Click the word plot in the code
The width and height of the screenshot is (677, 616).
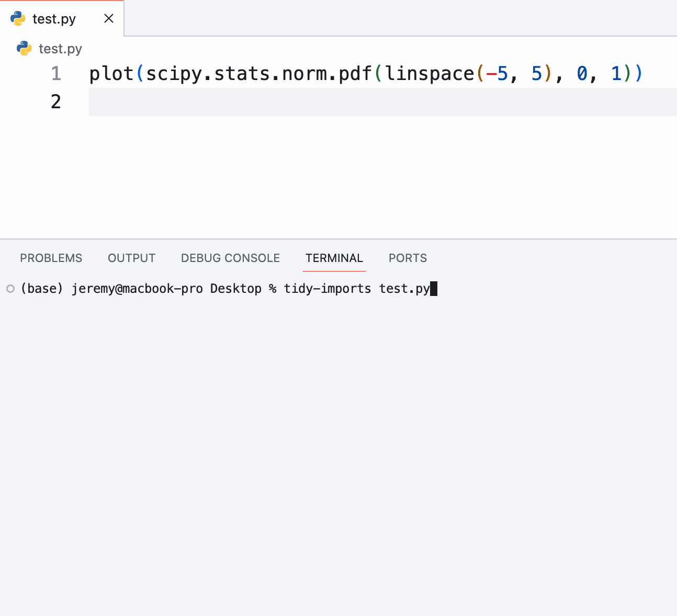(111, 74)
